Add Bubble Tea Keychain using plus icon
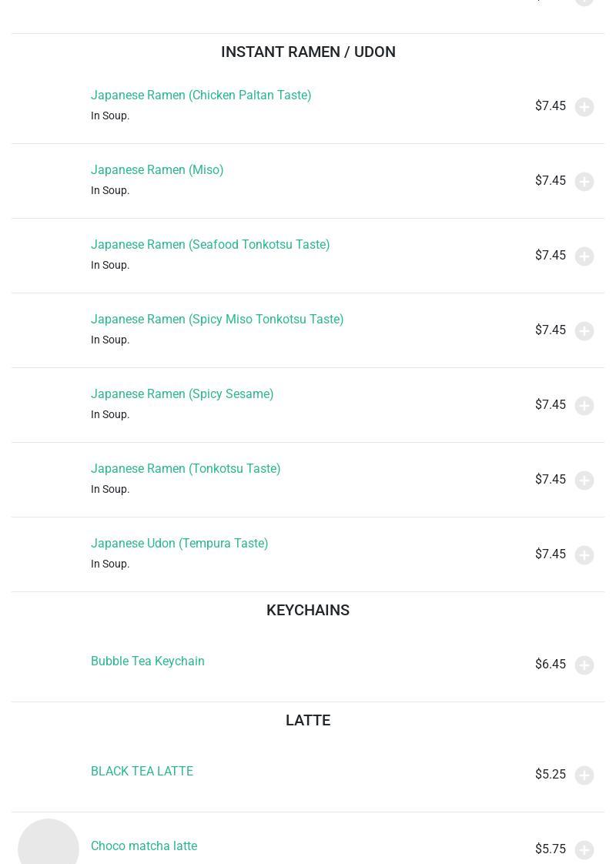The width and height of the screenshot is (616, 864). point(584,665)
